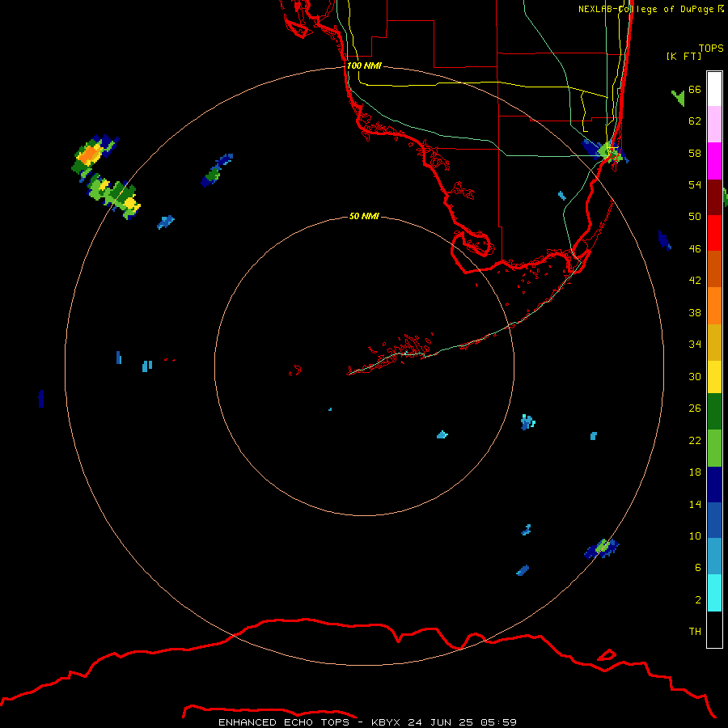Select the magenta swatch in the color scale
This screenshot has height=728, width=728.
point(714,161)
